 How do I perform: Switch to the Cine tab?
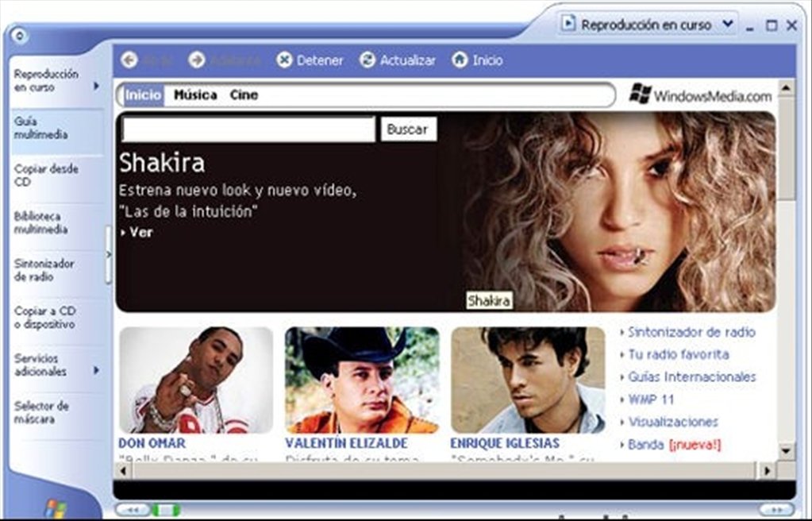pos(244,95)
